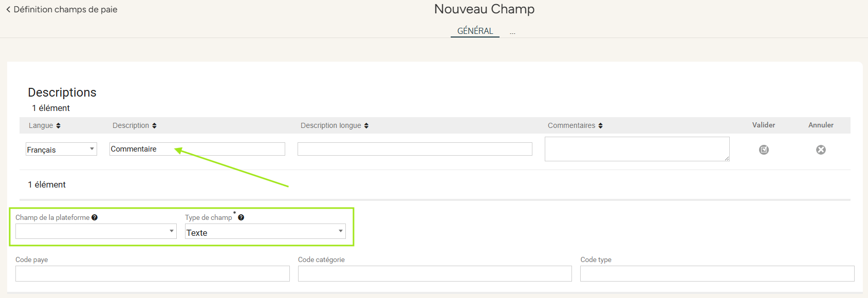Image resolution: width=868 pixels, height=298 pixels.
Task: Go back to Définition champs de paie
Action: point(62,9)
